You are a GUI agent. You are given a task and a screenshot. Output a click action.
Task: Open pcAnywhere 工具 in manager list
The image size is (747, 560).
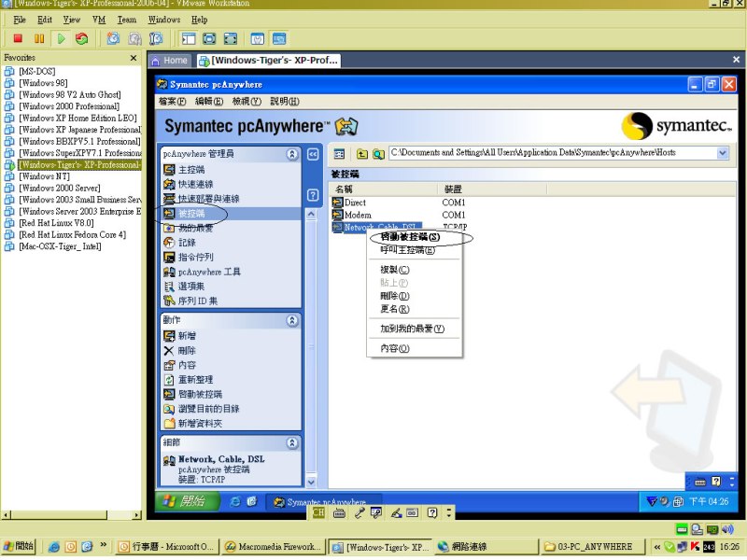[202, 273]
